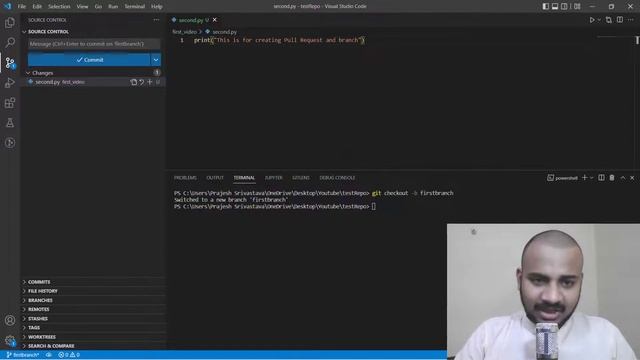This screenshot has height=360, width=640.
Task: Click errors and warnings status item
Action: click(x=69, y=355)
